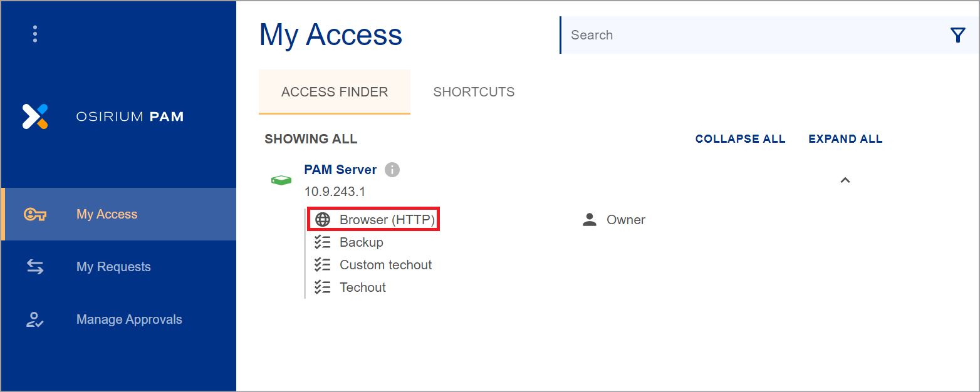Click the Backup task checklist icon
The width and height of the screenshot is (980, 392).
(323, 242)
